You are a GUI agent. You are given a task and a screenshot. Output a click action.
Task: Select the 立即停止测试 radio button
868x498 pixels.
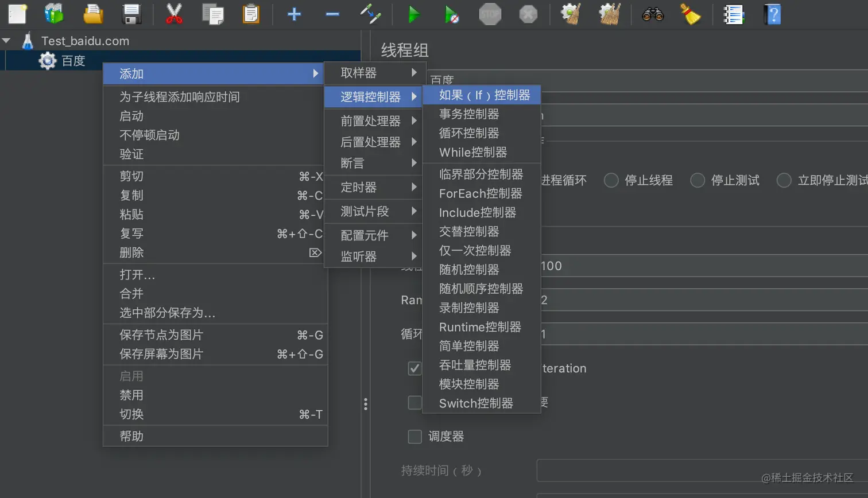[784, 180]
